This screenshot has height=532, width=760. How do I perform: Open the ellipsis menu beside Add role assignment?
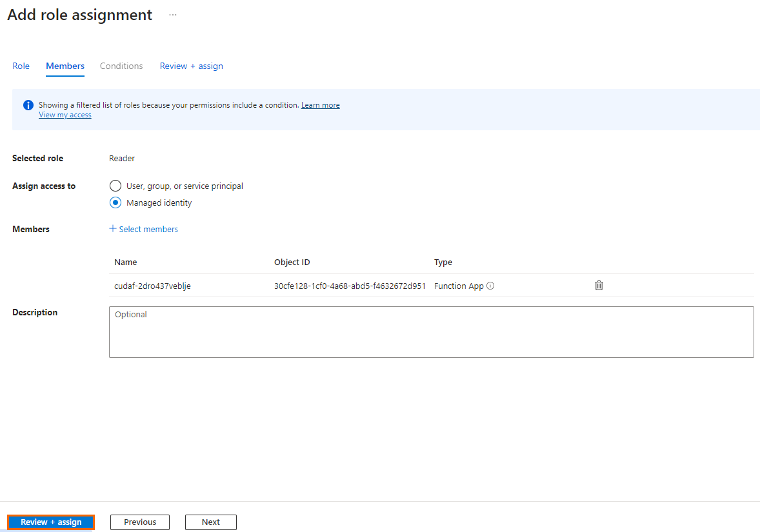click(172, 14)
